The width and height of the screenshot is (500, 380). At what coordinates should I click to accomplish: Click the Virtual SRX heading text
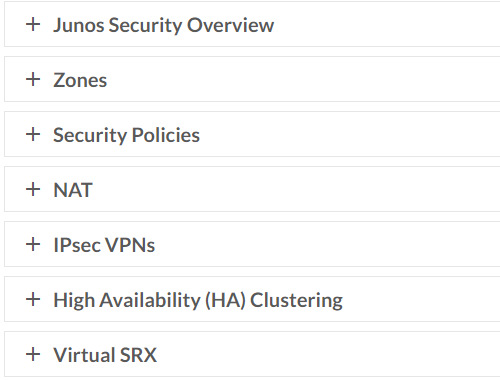tap(105, 355)
